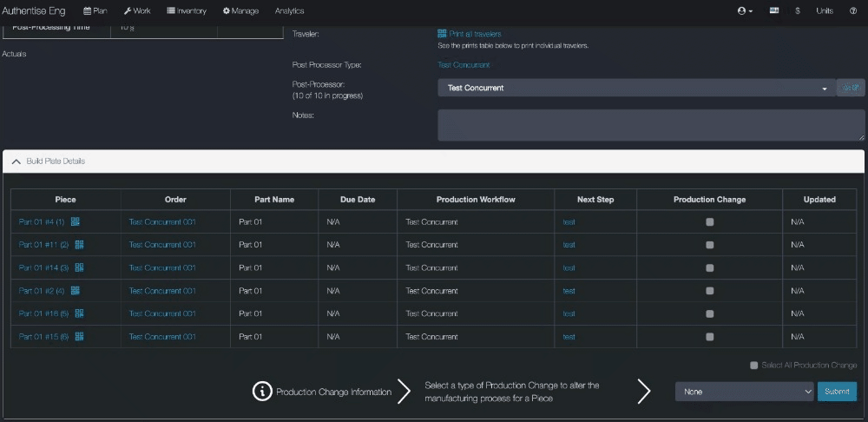Open the production change type None dropdown
Viewport: 868px width, 422px height.
744,392
